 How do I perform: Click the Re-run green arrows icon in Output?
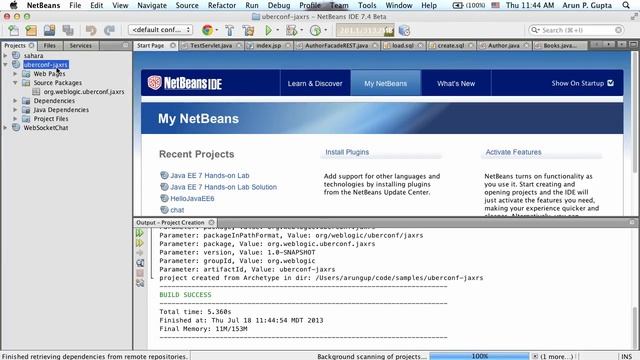click(140, 233)
